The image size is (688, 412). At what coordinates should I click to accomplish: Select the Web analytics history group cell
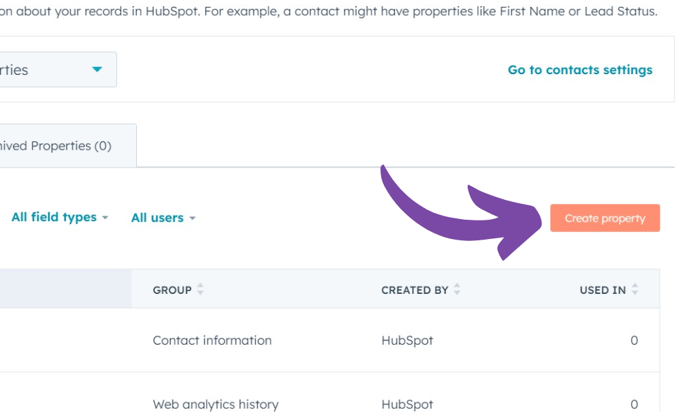215,404
